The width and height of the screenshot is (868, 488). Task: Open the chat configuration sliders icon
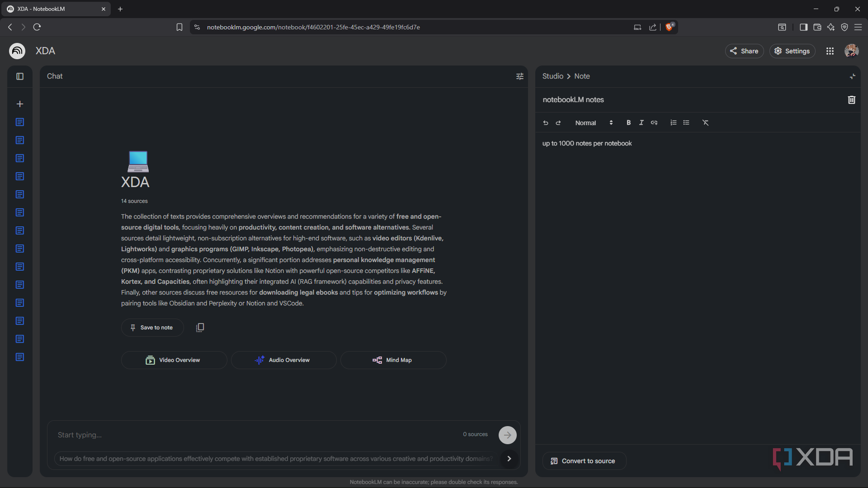click(520, 76)
